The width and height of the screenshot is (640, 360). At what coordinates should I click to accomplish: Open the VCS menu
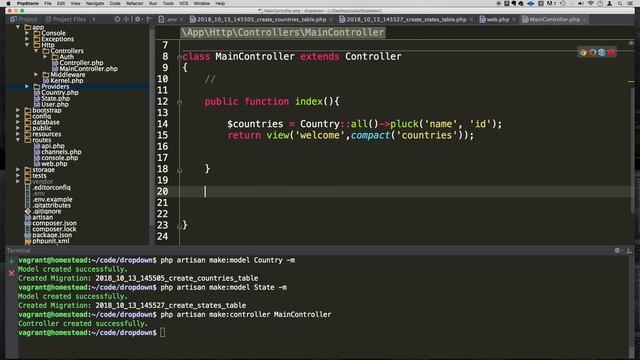(184, 3)
